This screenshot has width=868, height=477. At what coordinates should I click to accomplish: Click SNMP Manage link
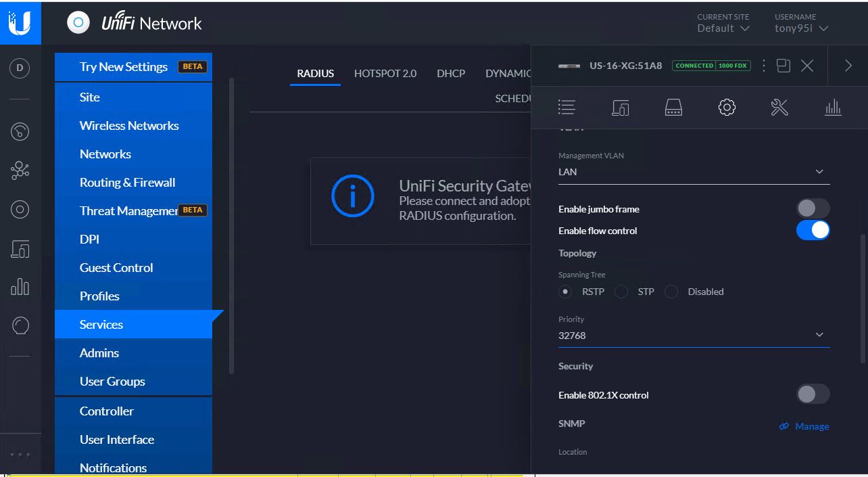[x=804, y=426]
